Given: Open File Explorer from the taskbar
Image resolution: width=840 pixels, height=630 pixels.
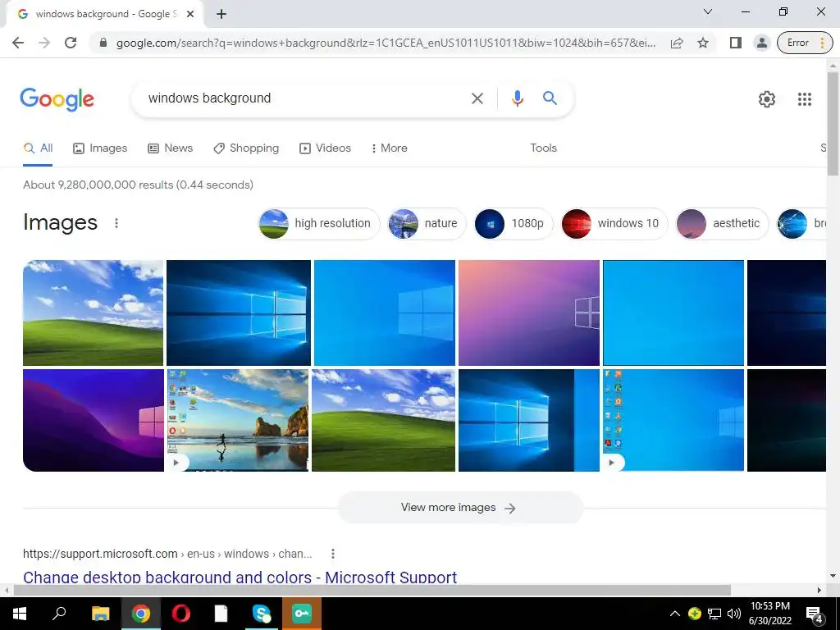Looking at the screenshot, I should [x=100, y=614].
